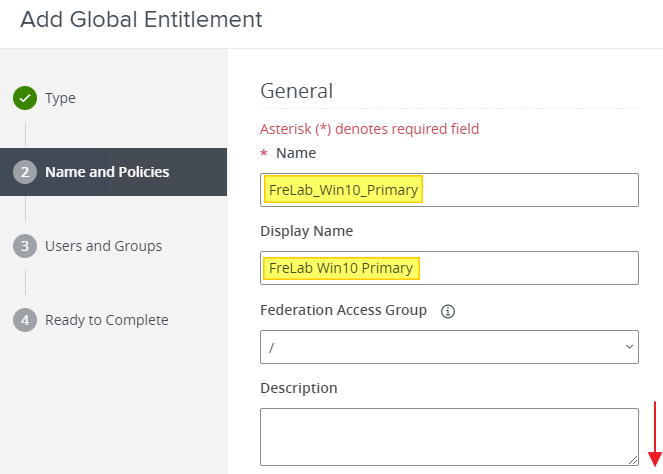The width and height of the screenshot is (663, 474).
Task: Click the green checkmark icon beside Type
Action: [x=24, y=98]
